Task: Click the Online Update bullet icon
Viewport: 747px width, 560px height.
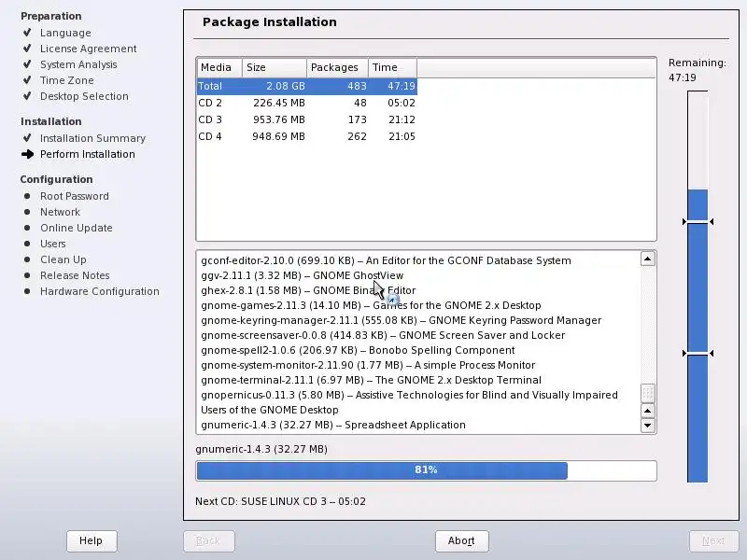Action: click(27, 228)
